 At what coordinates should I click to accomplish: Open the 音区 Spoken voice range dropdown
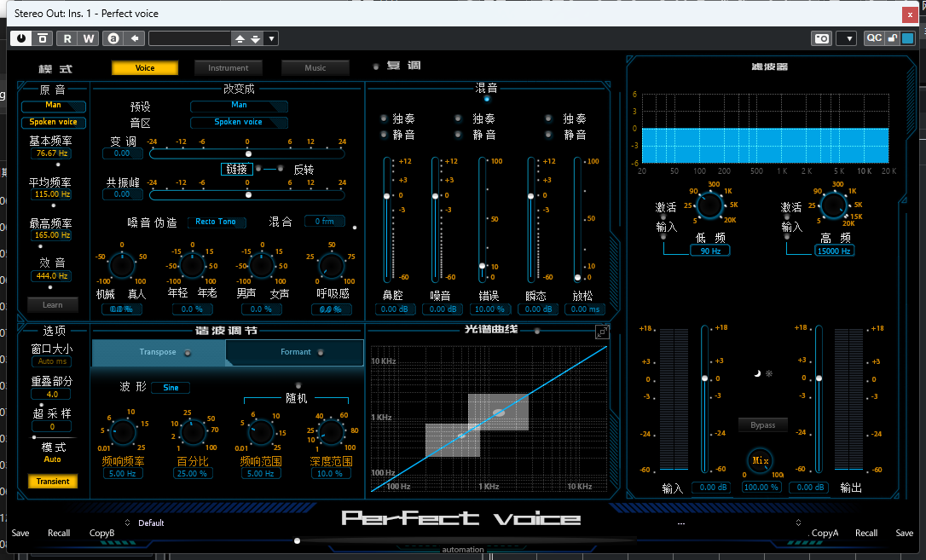[240, 122]
